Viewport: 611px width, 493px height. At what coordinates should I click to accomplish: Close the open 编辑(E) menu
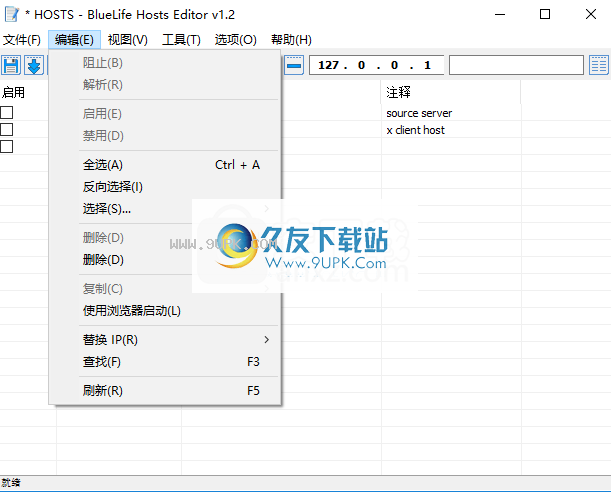click(x=74, y=40)
